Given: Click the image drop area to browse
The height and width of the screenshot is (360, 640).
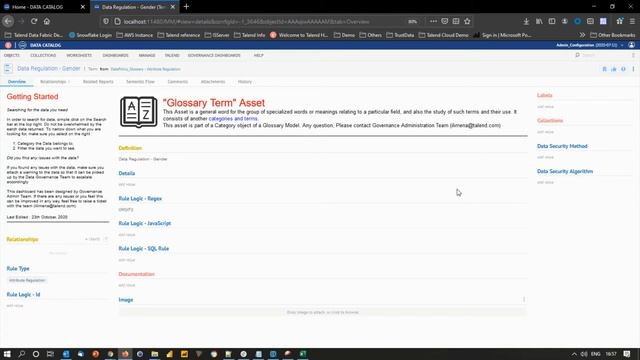Looking at the screenshot, I should click(322, 312).
